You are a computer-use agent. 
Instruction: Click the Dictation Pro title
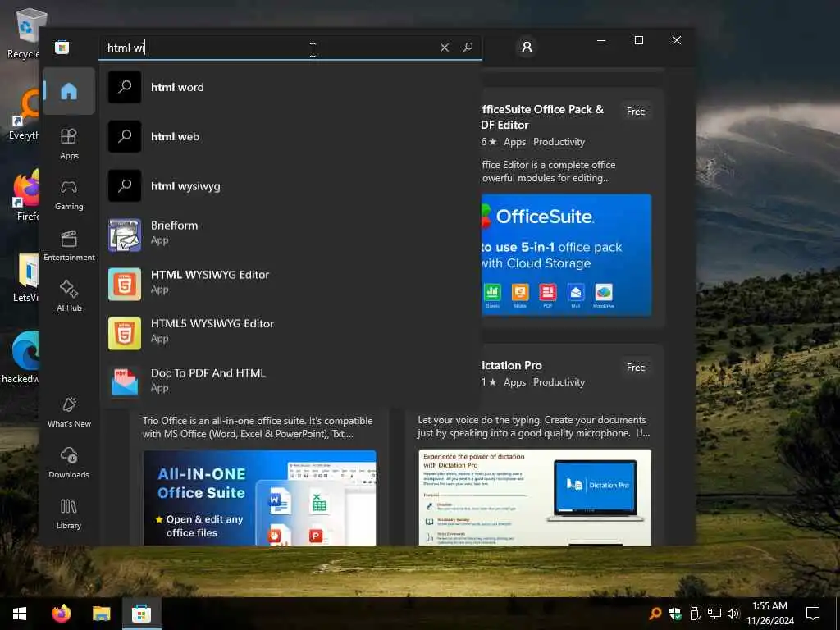(512, 365)
